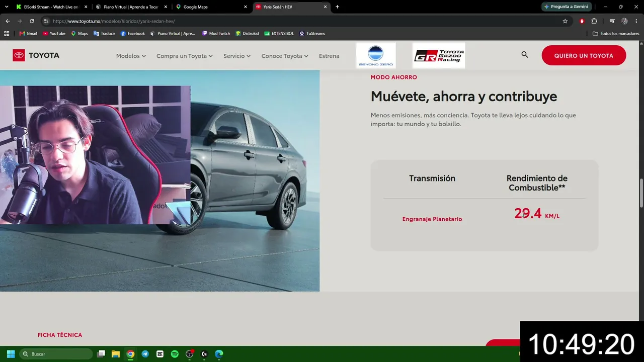
Task: Open the Mod Twitch bookmark
Action: tap(216, 34)
